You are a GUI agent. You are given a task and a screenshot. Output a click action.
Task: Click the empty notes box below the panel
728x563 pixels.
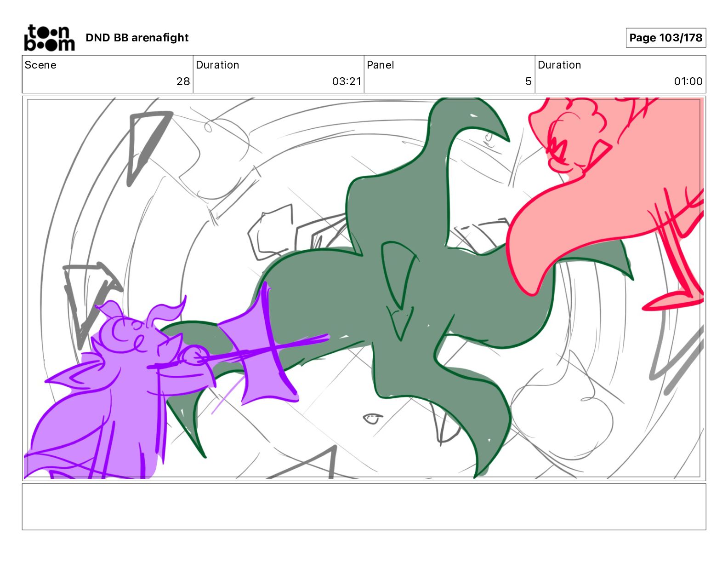[x=364, y=506]
